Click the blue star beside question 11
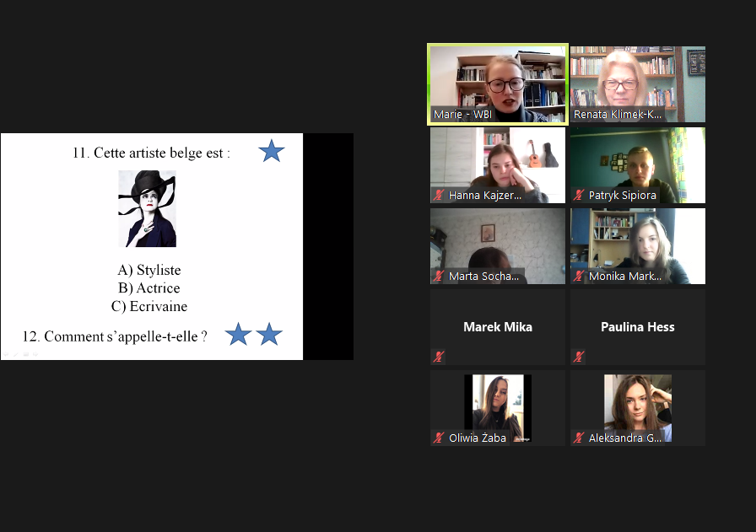The height and width of the screenshot is (532, 756). click(272, 151)
